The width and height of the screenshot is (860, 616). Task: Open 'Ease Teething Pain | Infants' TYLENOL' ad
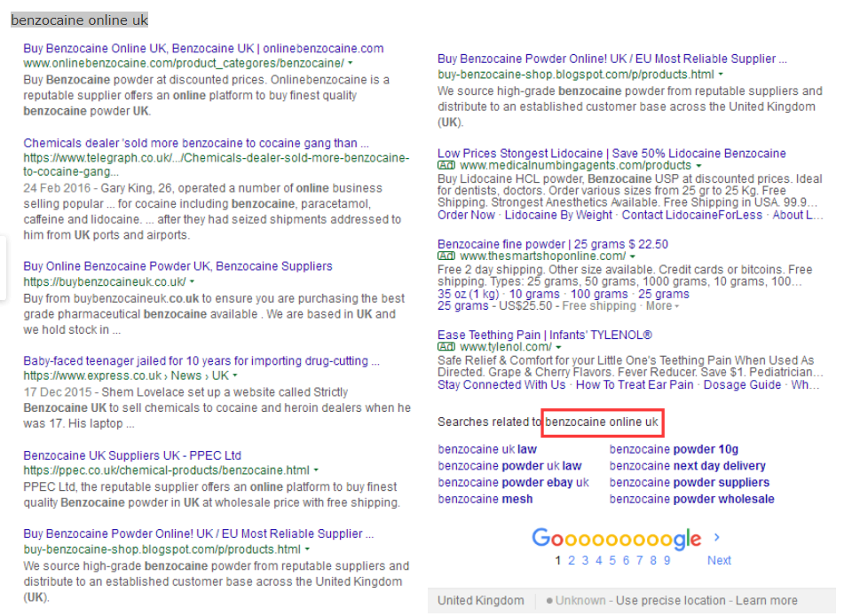(545, 335)
